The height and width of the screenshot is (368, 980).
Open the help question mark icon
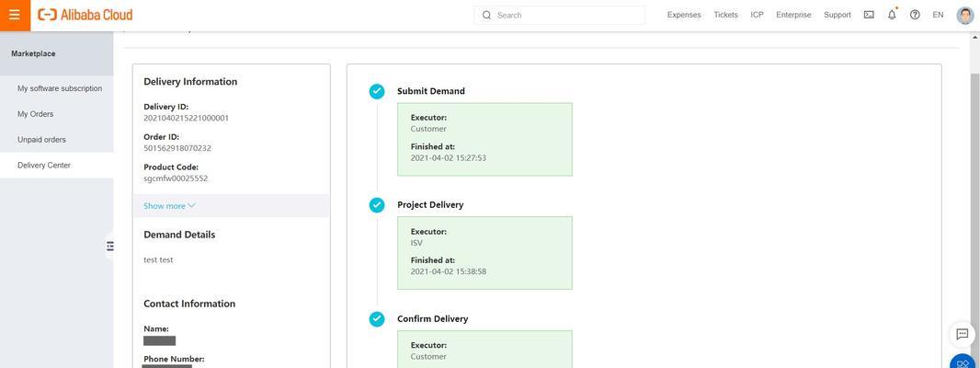click(x=915, y=15)
